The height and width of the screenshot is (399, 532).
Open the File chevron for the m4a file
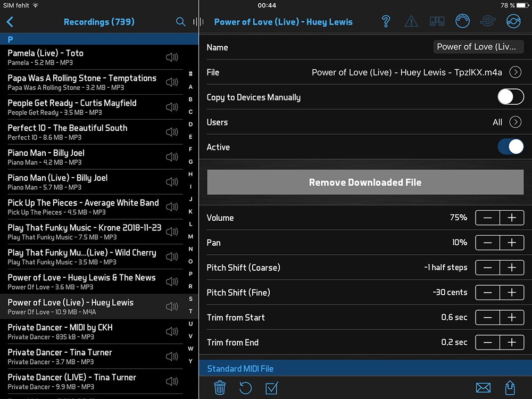point(515,72)
